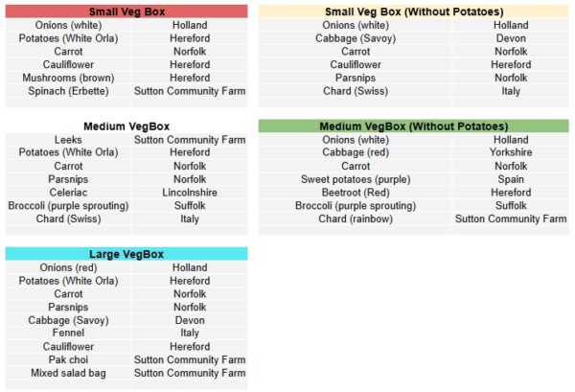Select the Medium VegBox title cell
The height and width of the screenshot is (392, 575).
pos(126,126)
